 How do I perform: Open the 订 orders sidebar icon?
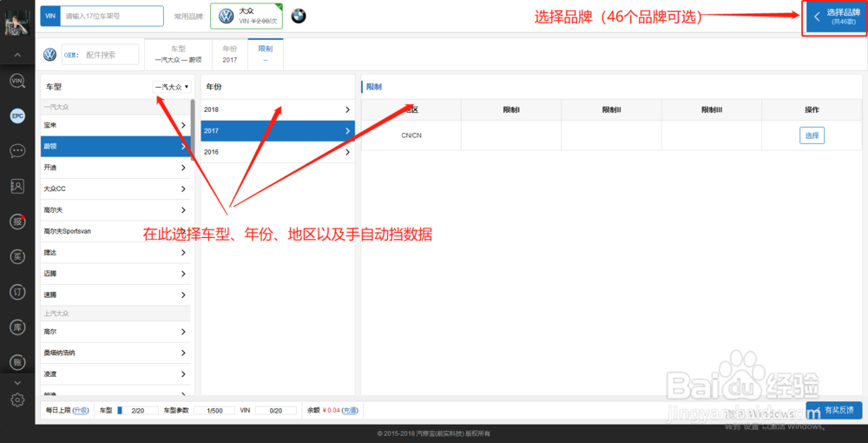17,292
